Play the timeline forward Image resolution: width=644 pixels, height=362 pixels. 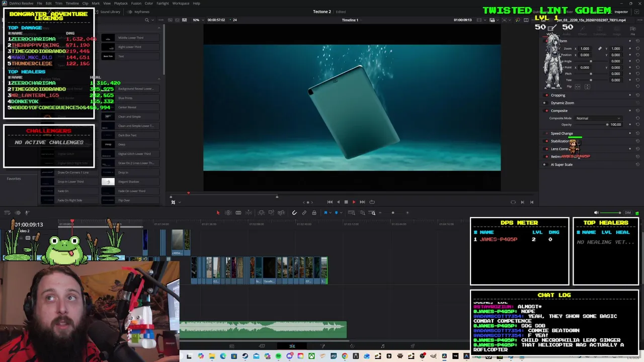tap(354, 202)
